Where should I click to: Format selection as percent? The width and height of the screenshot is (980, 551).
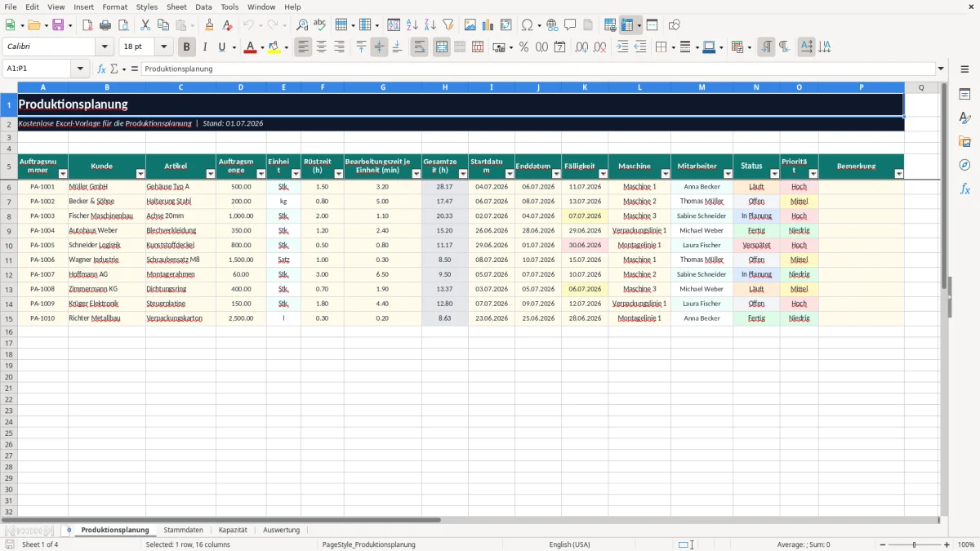tap(523, 47)
